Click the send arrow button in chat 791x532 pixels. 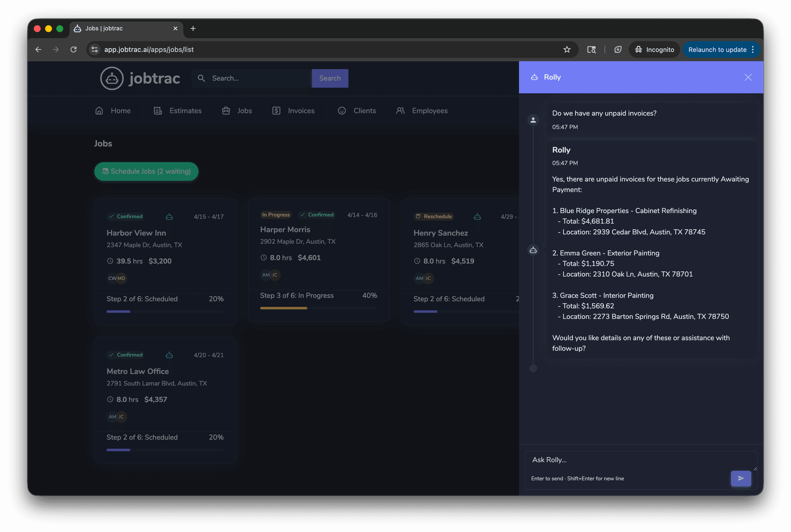741,478
